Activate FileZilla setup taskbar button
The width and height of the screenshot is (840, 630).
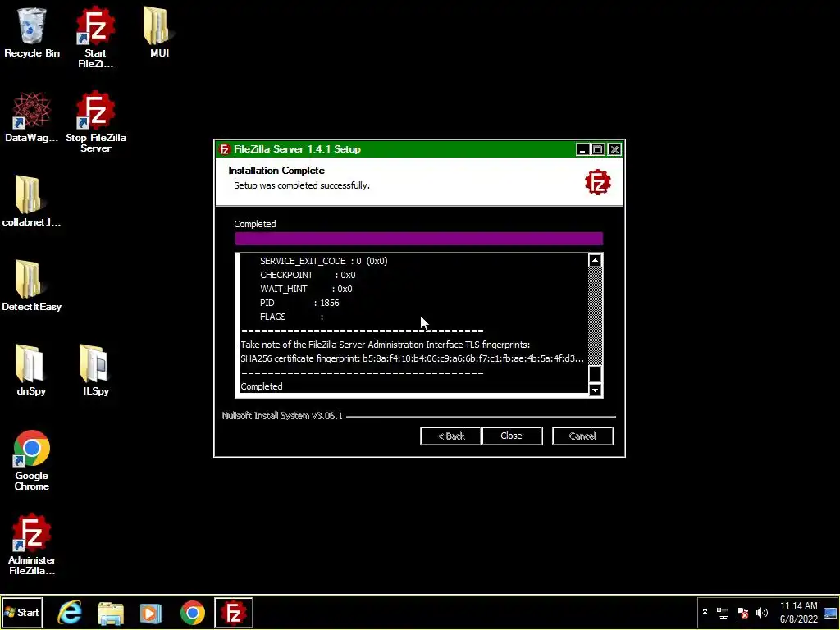tap(234, 613)
